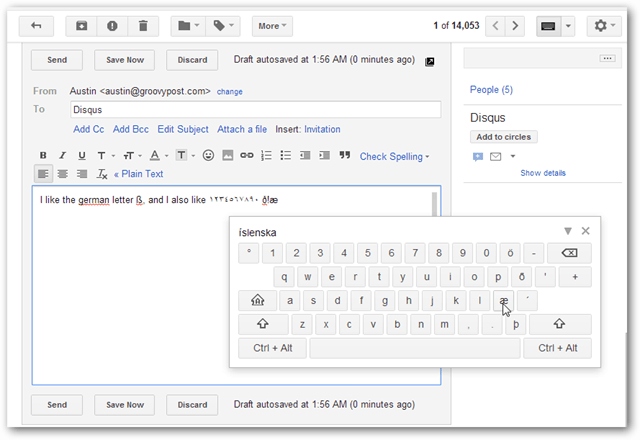Align text left
Image resolution: width=640 pixels, height=440 pixels.
(x=43, y=174)
